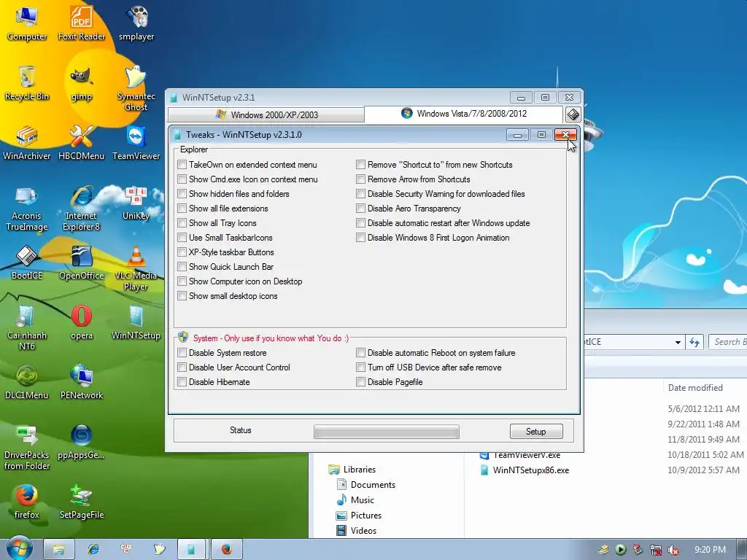Select the SetPageFile desktop icon
The height and width of the screenshot is (560, 747).
tap(82, 502)
